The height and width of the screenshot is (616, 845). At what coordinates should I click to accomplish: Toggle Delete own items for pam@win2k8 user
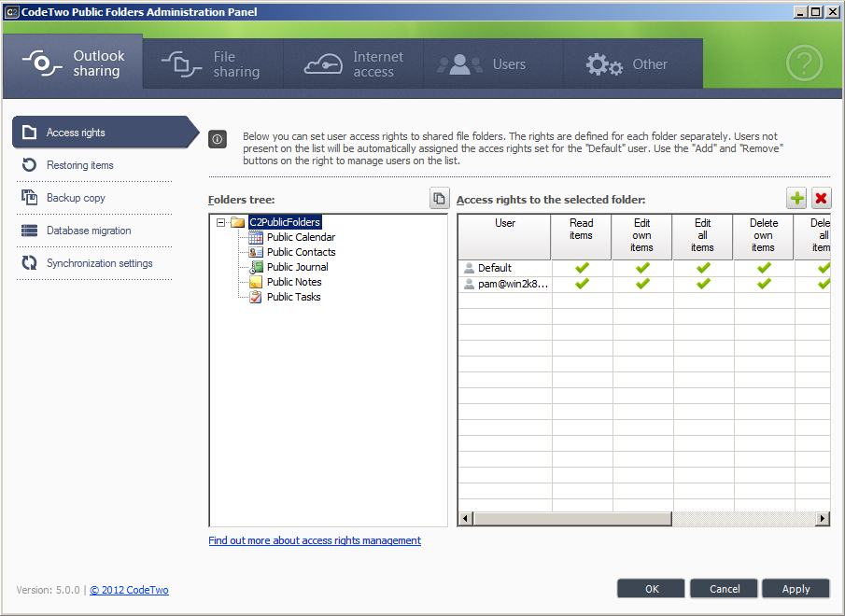764,284
